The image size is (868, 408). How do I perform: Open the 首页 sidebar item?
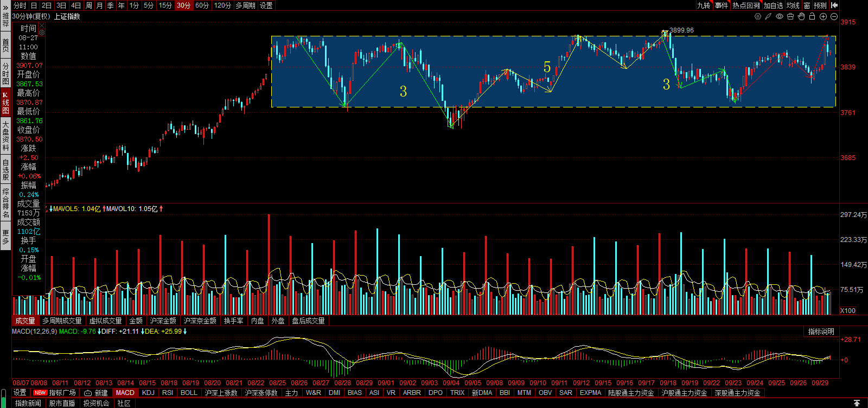pyautogui.click(x=5, y=45)
